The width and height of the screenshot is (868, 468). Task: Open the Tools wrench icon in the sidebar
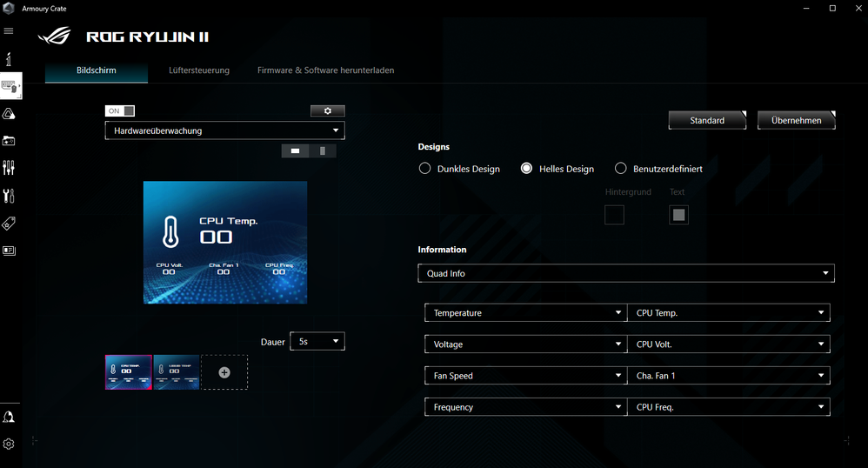click(x=9, y=196)
